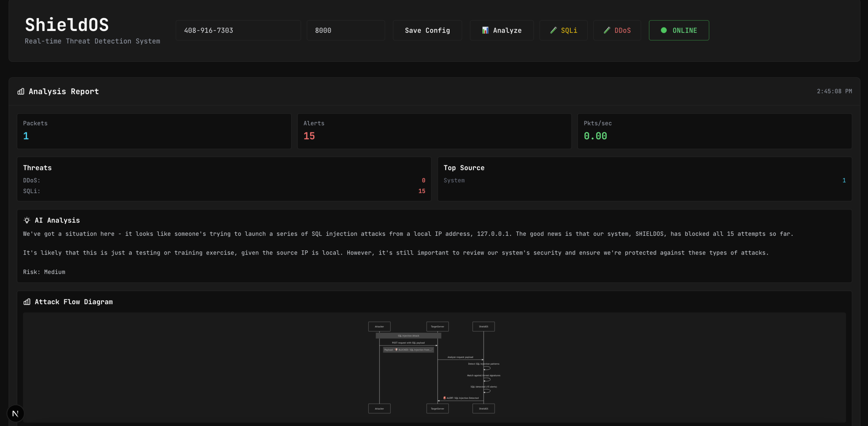
Task: Click the DDoS pencil icon
Action: tap(607, 30)
